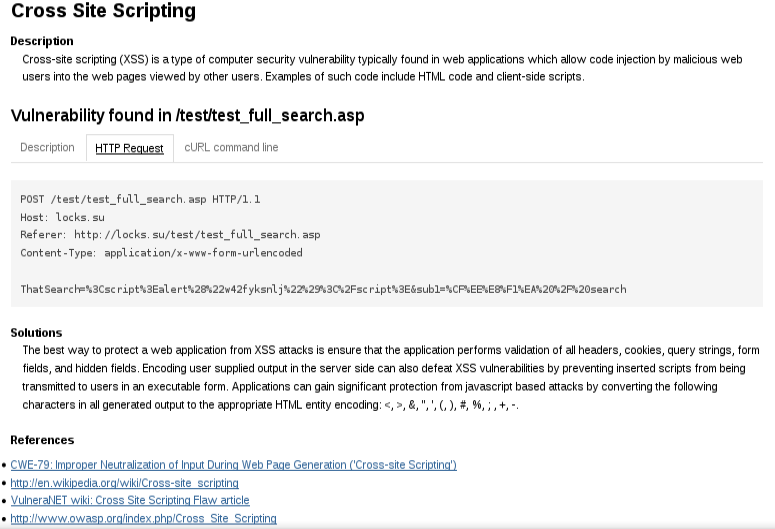Open the CWE-79 Improper Neutralization reference link

233,465
